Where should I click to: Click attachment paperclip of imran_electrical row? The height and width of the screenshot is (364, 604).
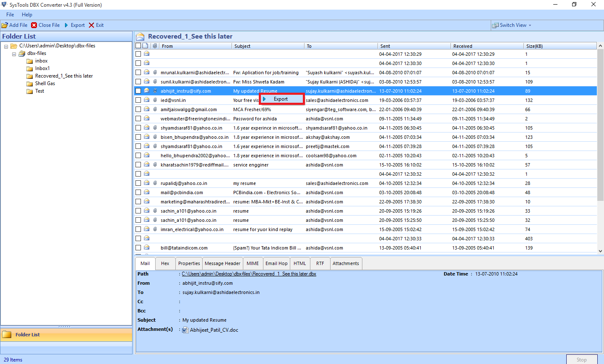155,229
